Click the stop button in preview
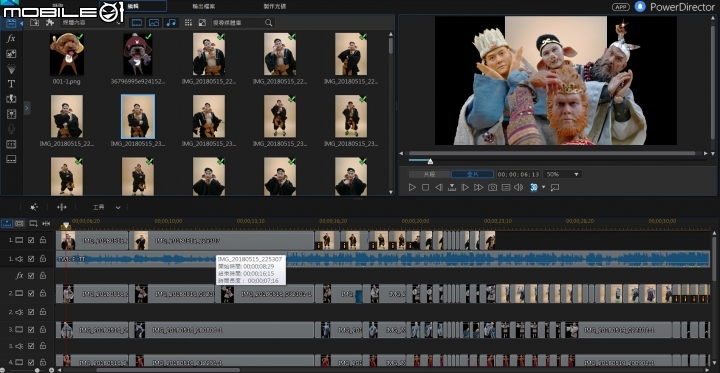 (425, 187)
